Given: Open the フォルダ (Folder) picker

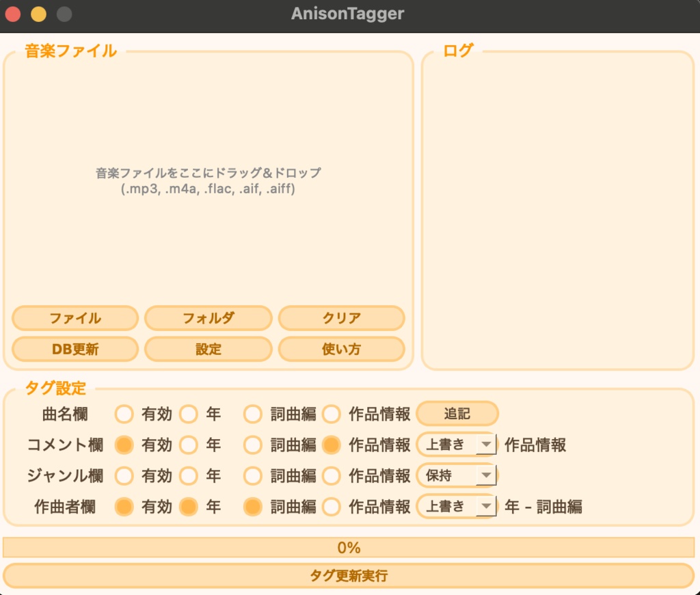Looking at the screenshot, I should (208, 318).
